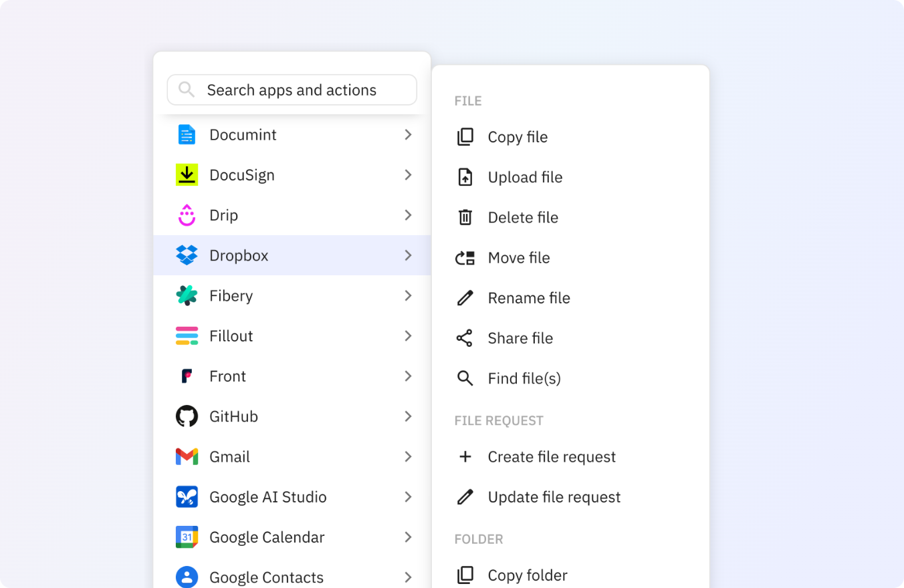Open the Fibery app entry
The image size is (904, 588).
(292, 295)
